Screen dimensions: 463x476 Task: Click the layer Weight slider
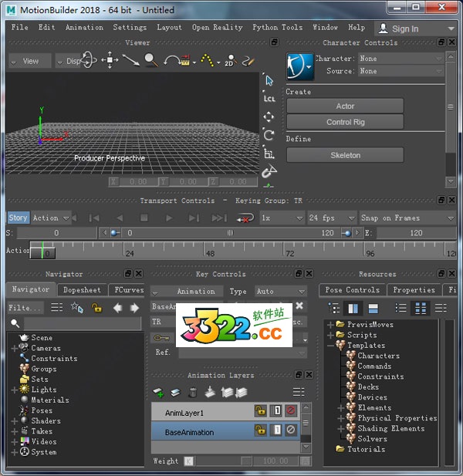pyautogui.click(x=224, y=461)
